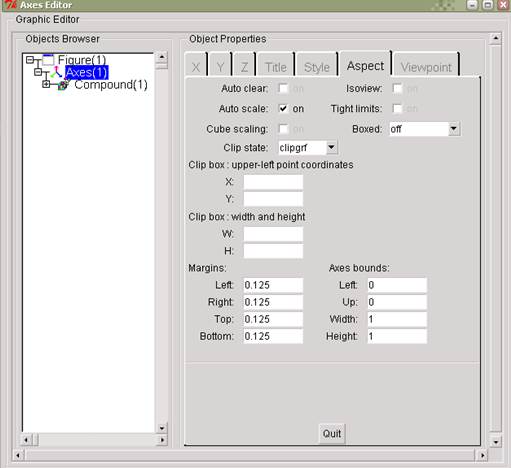511x468 pixels.
Task: Open the Clip state dropdown arrow
Action: (331, 147)
